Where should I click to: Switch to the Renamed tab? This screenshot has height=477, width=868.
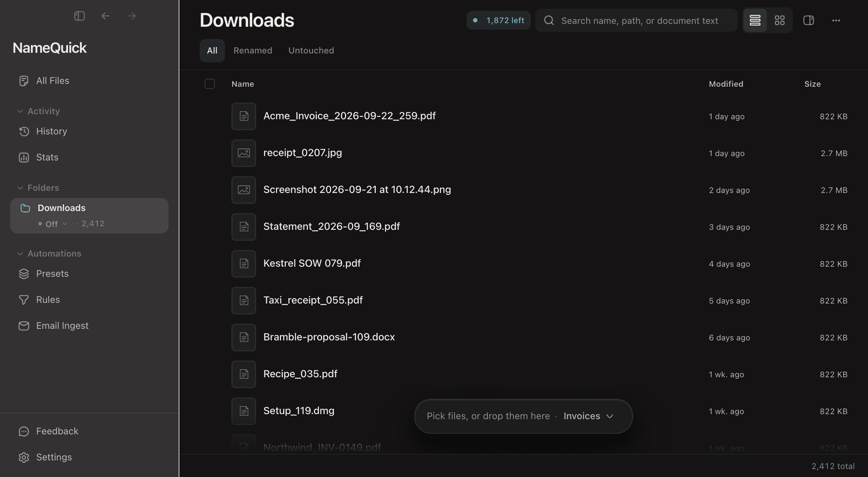253,51
